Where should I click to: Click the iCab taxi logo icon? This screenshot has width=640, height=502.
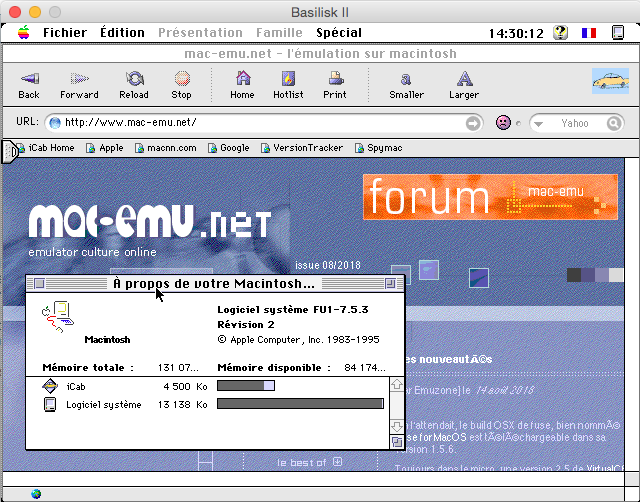click(x=611, y=81)
